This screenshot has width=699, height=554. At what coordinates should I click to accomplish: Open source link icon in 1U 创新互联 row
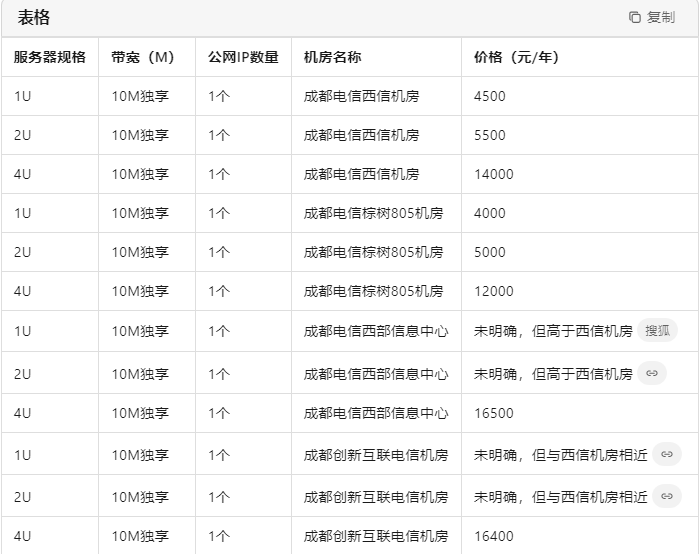(x=666, y=454)
